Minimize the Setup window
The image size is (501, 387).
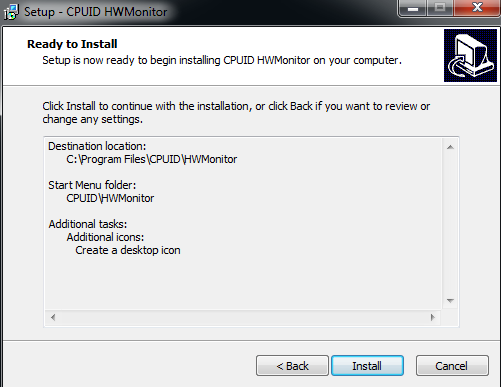[413, 8]
